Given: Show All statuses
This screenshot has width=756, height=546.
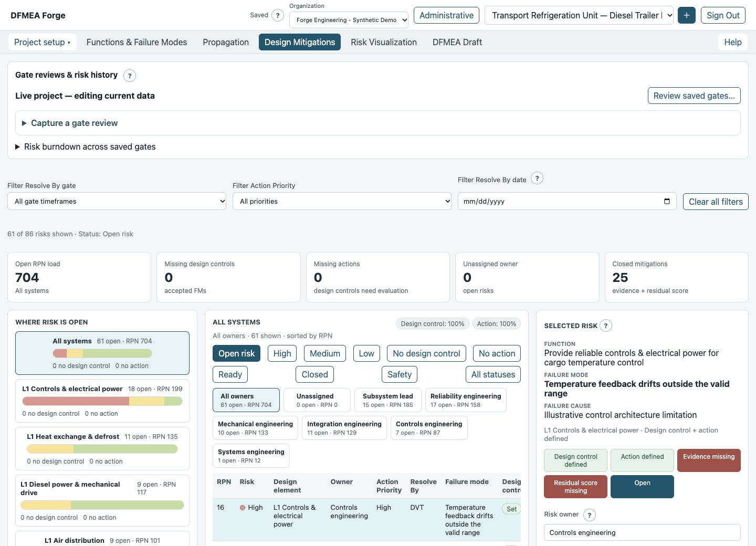Looking at the screenshot, I should pos(493,374).
